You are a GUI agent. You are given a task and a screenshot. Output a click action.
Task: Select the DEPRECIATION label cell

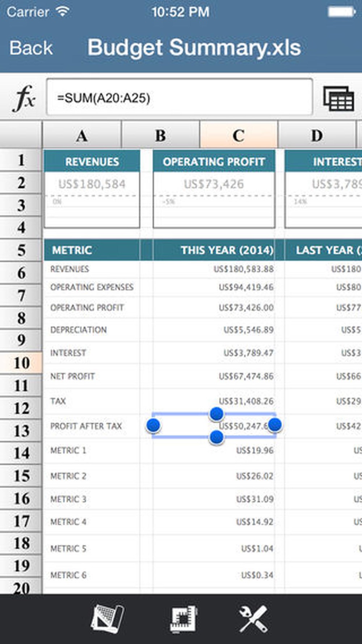click(92, 330)
